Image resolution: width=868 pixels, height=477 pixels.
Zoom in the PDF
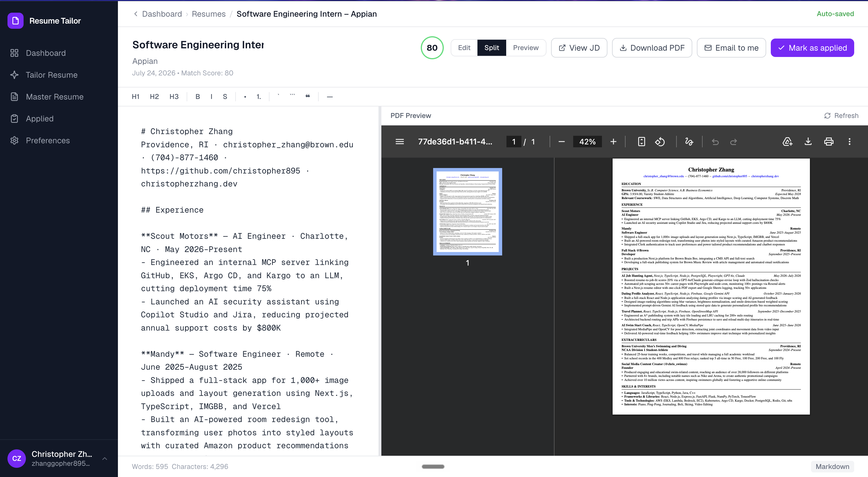[x=613, y=142]
